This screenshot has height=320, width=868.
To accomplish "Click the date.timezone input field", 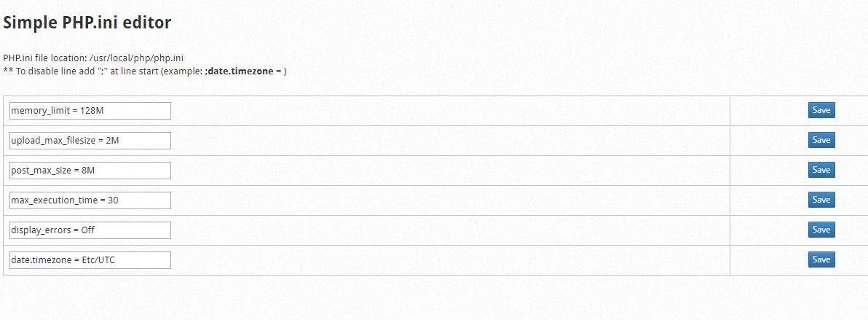I will [90, 260].
